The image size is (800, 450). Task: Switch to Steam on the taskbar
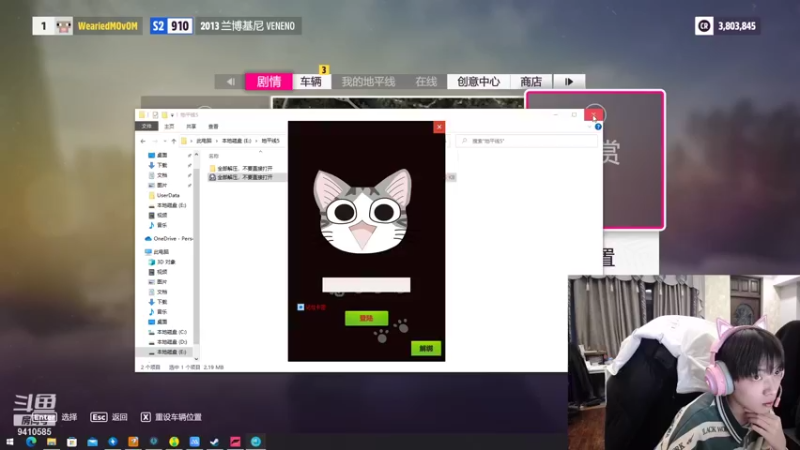tap(215, 442)
